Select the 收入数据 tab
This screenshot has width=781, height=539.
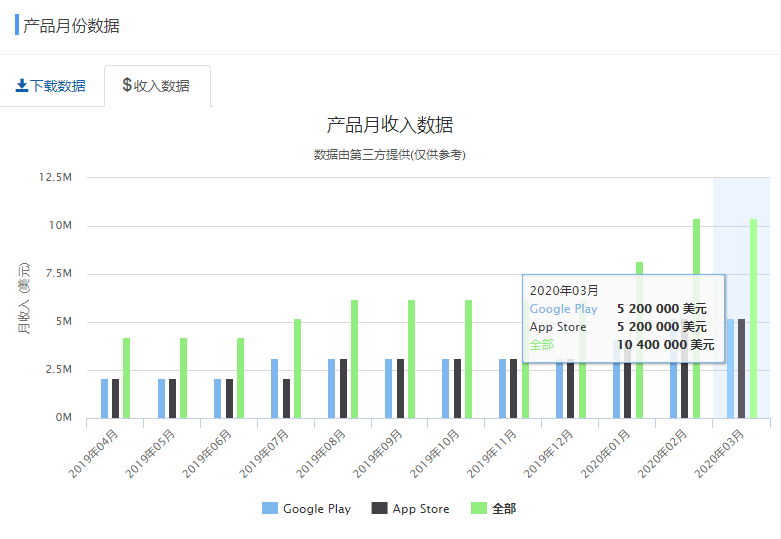click(x=156, y=86)
